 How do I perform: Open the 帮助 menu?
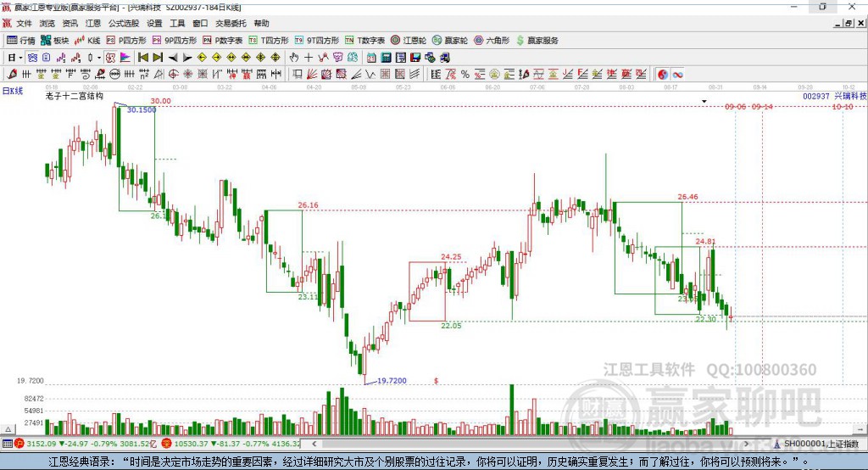tap(261, 23)
